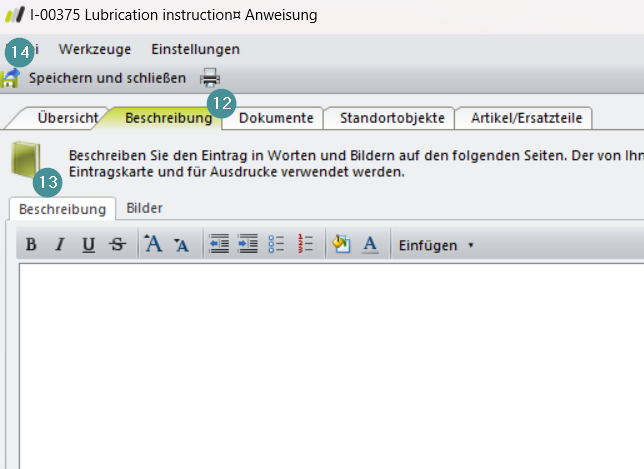Increase the font size
This screenshot has height=469, width=644.
153,244
